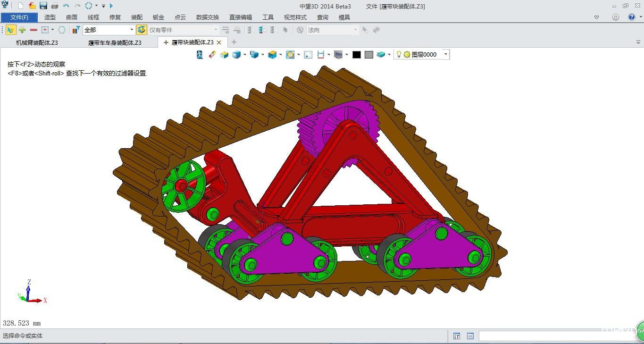Print the current document
This screenshot has width=644, height=344.
54,6
